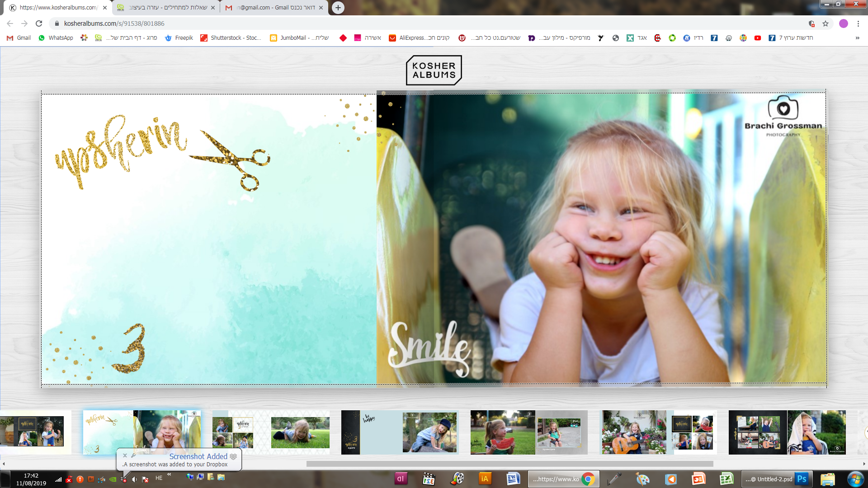
Task: Open Photoshop Untitled-2.psd from the taskbar
Action: click(x=776, y=479)
